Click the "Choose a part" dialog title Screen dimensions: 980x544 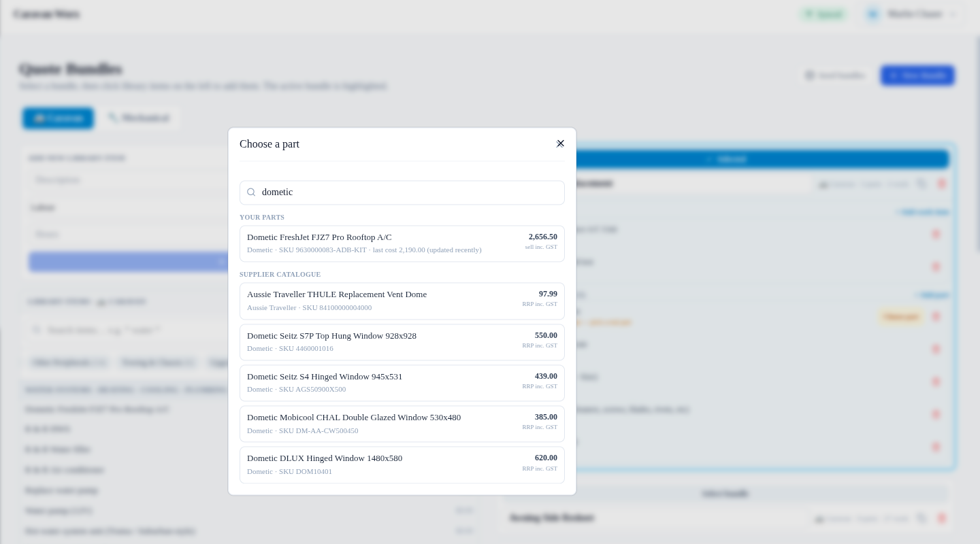(x=269, y=144)
